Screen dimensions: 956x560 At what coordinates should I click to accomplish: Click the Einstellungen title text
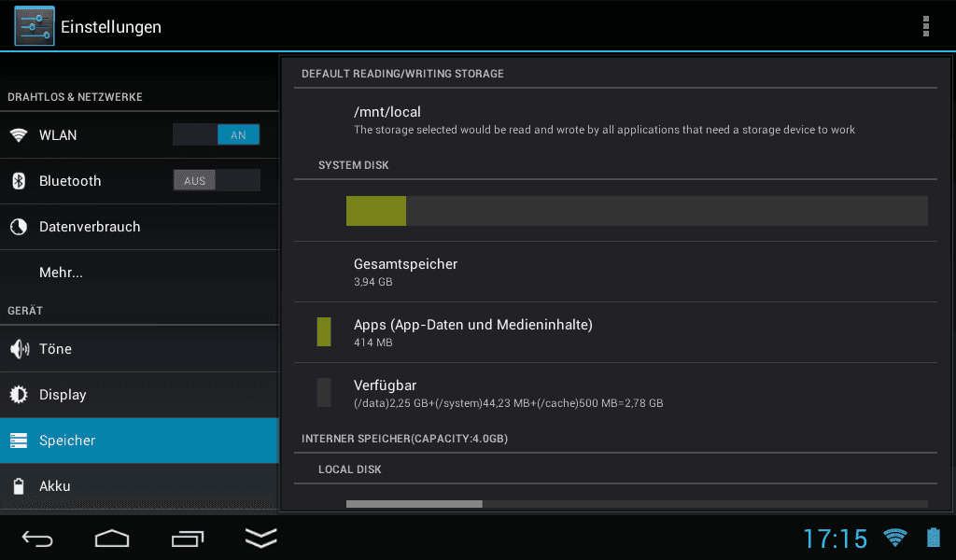coord(111,27)
